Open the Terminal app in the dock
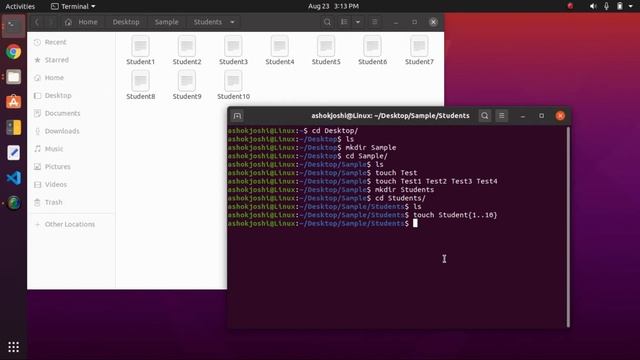The height and width of the screenshot is (360, 640). tap(13, 26)
